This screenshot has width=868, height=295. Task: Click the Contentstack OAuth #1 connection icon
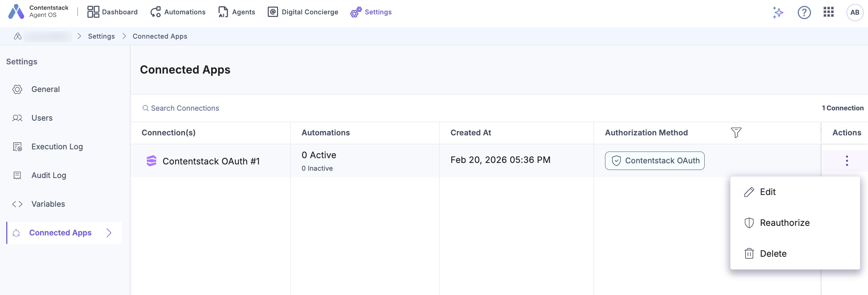(152, 161)
